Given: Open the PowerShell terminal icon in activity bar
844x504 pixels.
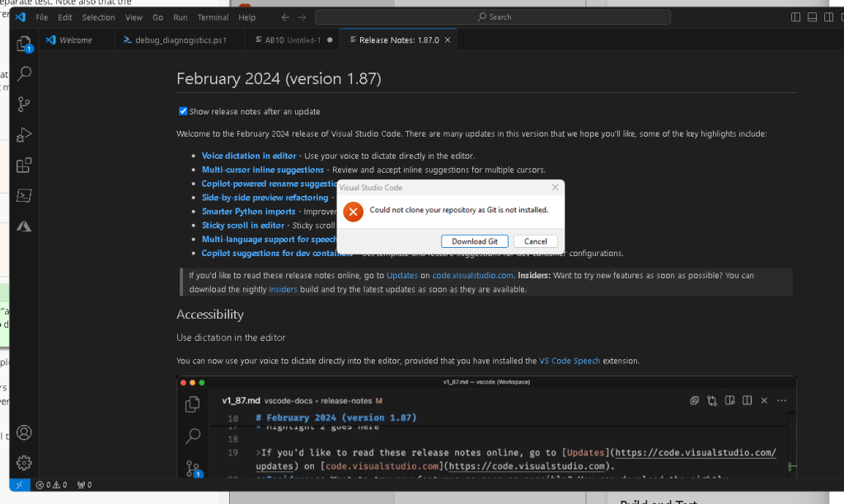Looking at the screenshot, I should click(24, 195).
